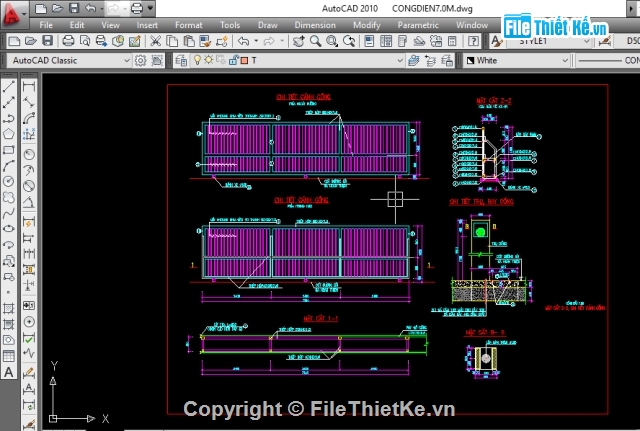Select the Angular dimension tool

[x=29, y=202]
